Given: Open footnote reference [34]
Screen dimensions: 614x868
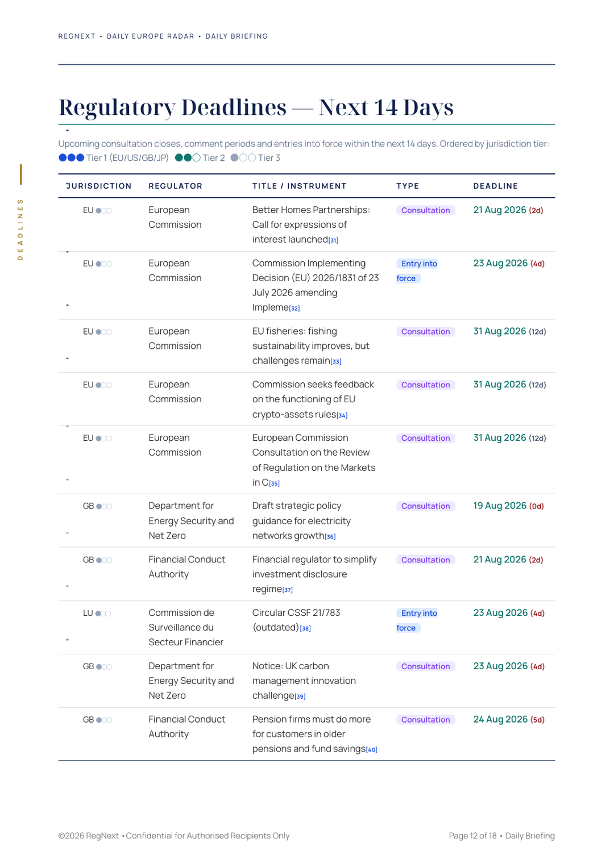Looking at the screenshot, I should pos(342,415).
